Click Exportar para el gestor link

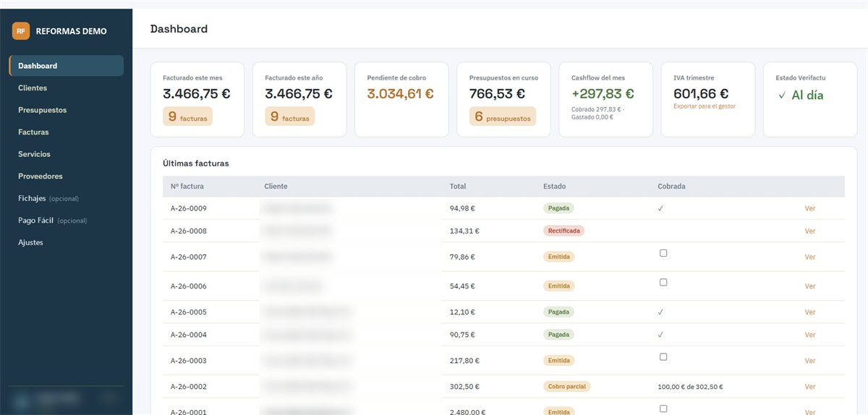705,106
